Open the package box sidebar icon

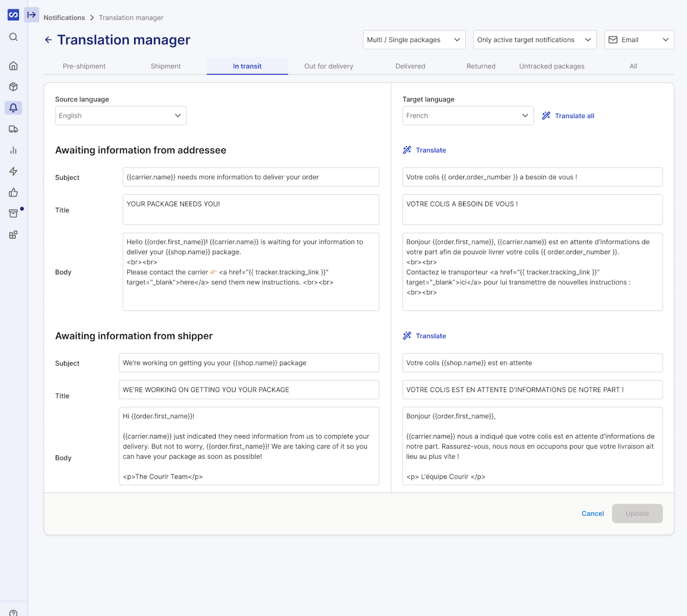point(13,87)
